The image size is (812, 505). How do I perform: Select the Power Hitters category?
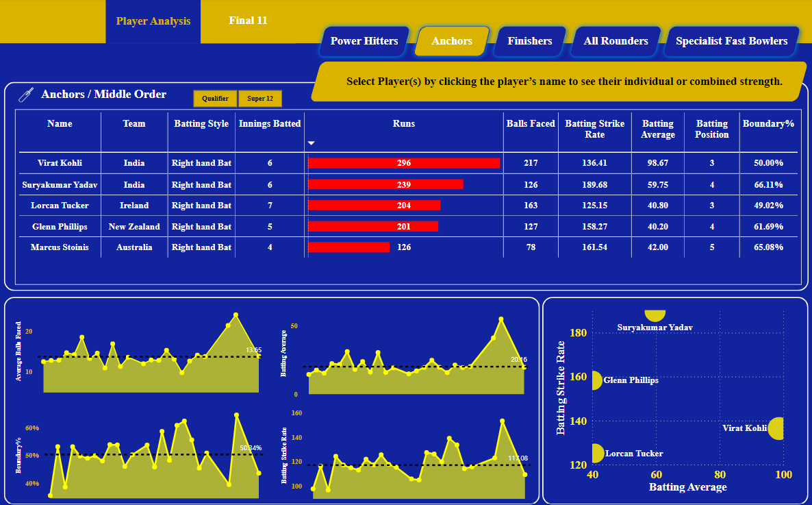click(364, 41)
